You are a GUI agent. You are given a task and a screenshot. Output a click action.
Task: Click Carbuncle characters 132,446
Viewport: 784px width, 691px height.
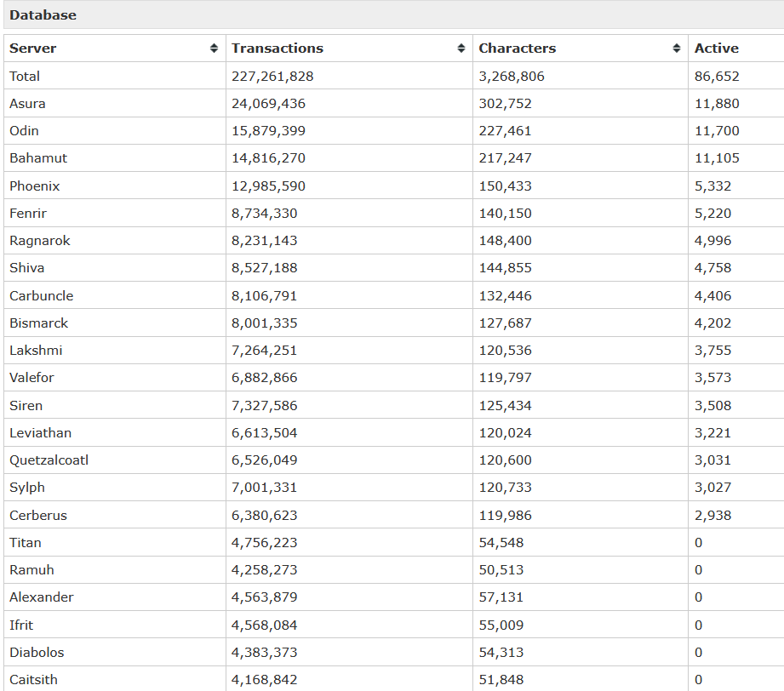tap(505, 295)
